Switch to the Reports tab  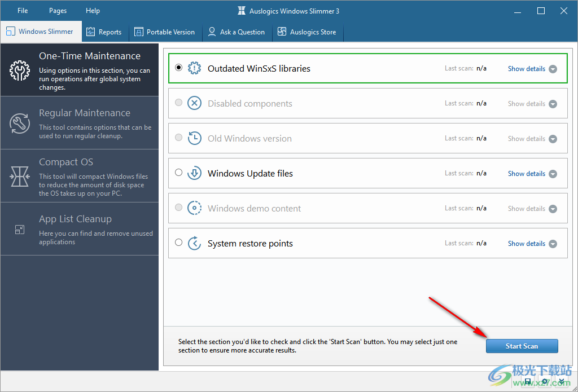coord(104,32)
